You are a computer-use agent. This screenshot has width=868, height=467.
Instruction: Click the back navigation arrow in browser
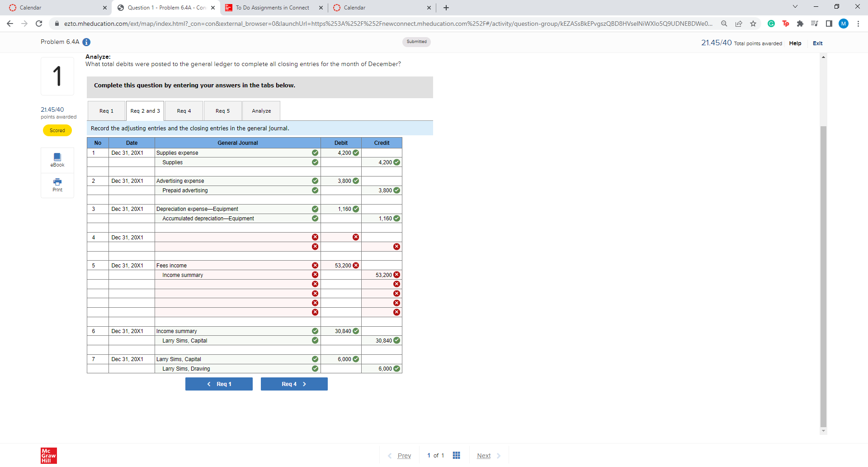click(x=10, y=24)
